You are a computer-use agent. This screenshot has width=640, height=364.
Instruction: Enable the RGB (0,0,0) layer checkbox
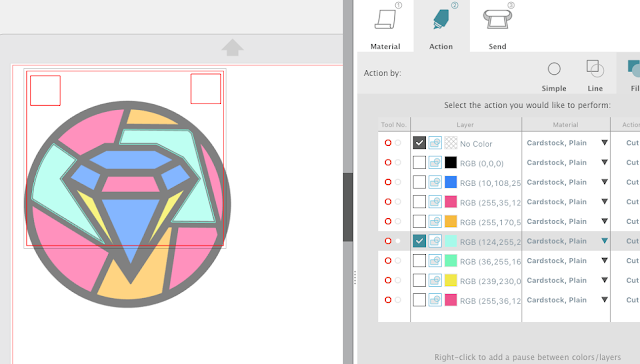pyautogui.click(x=419, y=162)
